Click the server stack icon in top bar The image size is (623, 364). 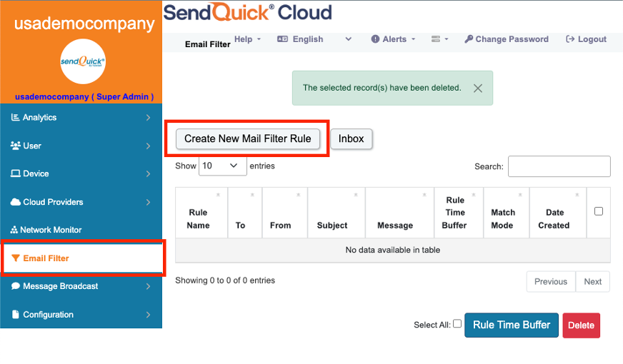pyautogui.click(x=436, y=39)
